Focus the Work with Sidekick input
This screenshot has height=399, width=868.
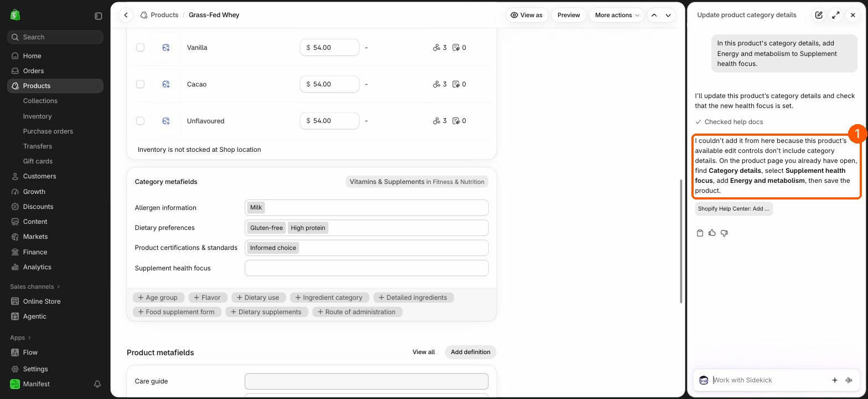coord(768,380)
